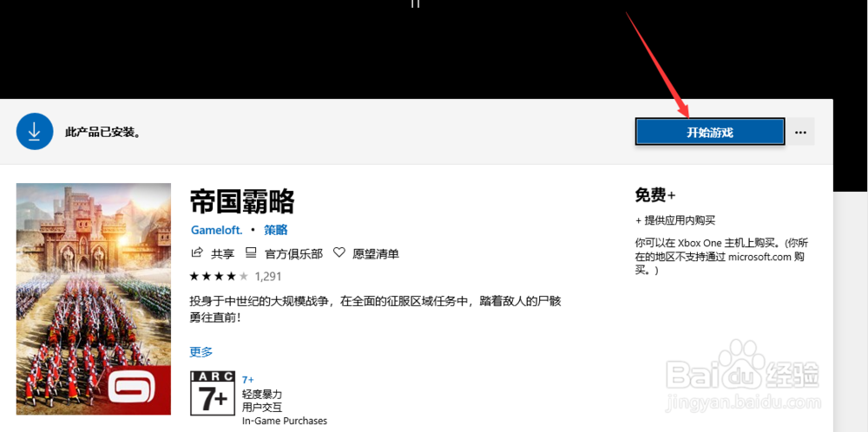Open the 策略 category link
Screen dimensions: 868x432
point(276,230)
